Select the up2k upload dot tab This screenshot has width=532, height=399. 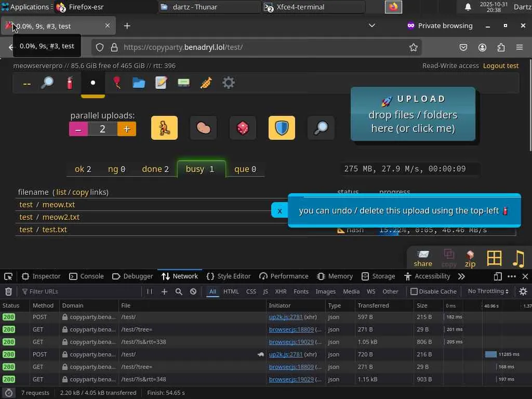[x=93, y=83]
